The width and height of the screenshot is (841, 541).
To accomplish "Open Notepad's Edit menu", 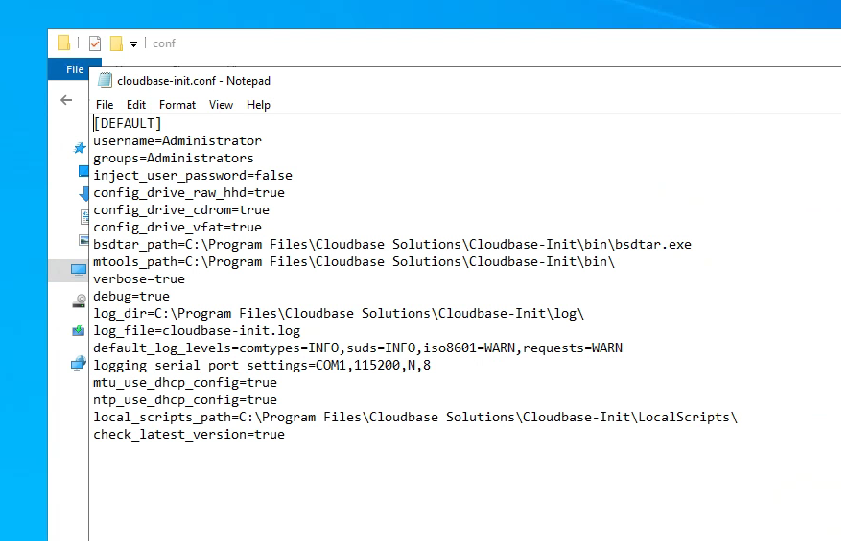I will click(136, 105).
